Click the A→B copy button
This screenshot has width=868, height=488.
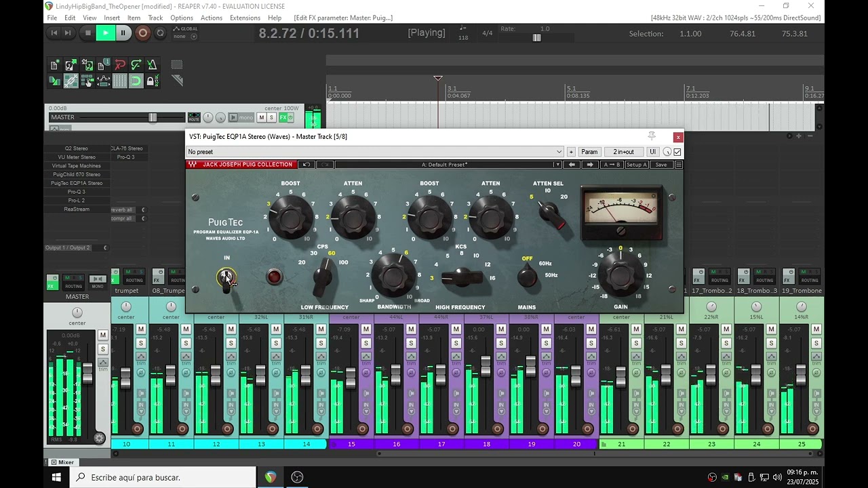click(x=611, y=165)
